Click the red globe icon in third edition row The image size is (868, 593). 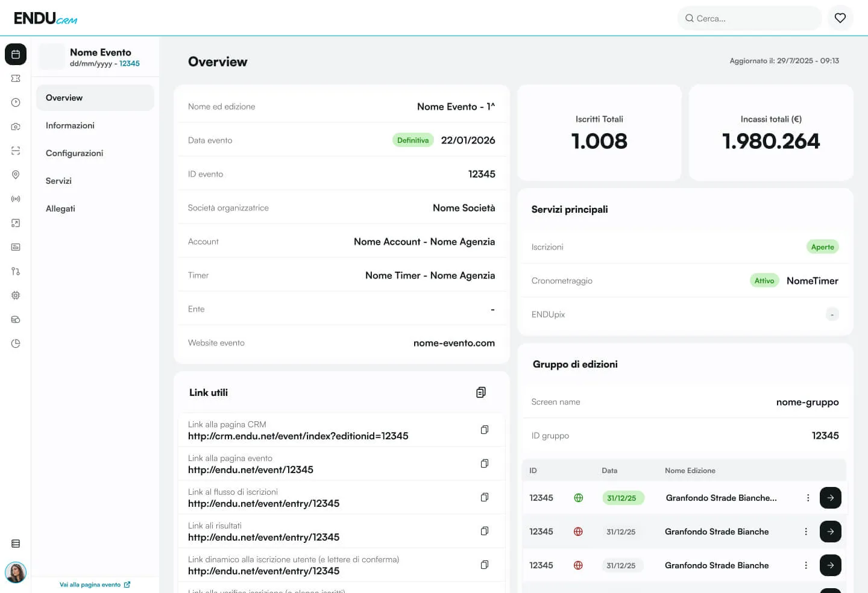pos(578,565)
